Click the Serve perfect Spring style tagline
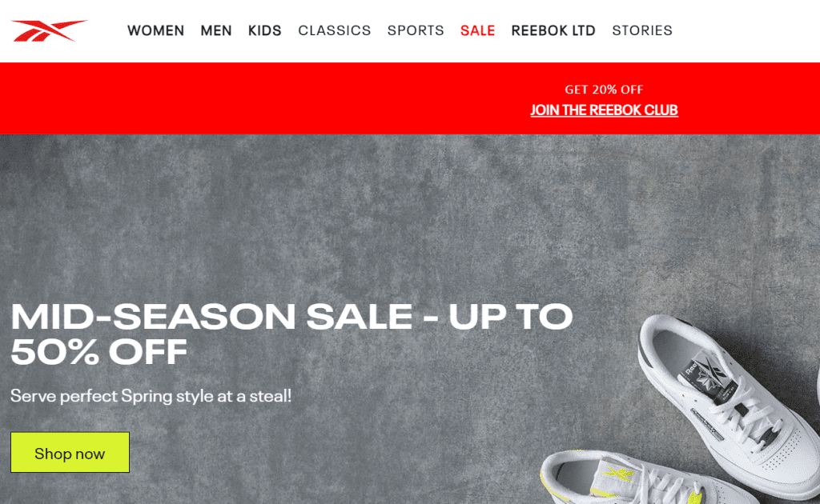The image size is (820, 504). point(151,396)
